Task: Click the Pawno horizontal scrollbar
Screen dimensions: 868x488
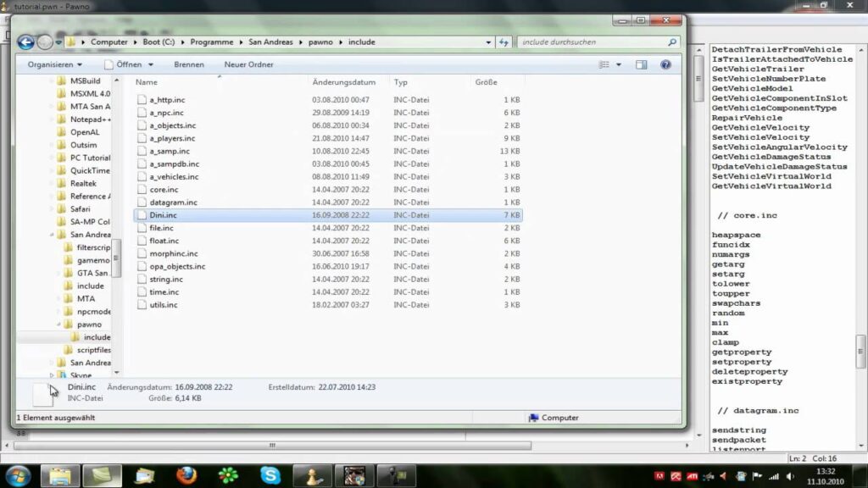Action: coord(272,445)
